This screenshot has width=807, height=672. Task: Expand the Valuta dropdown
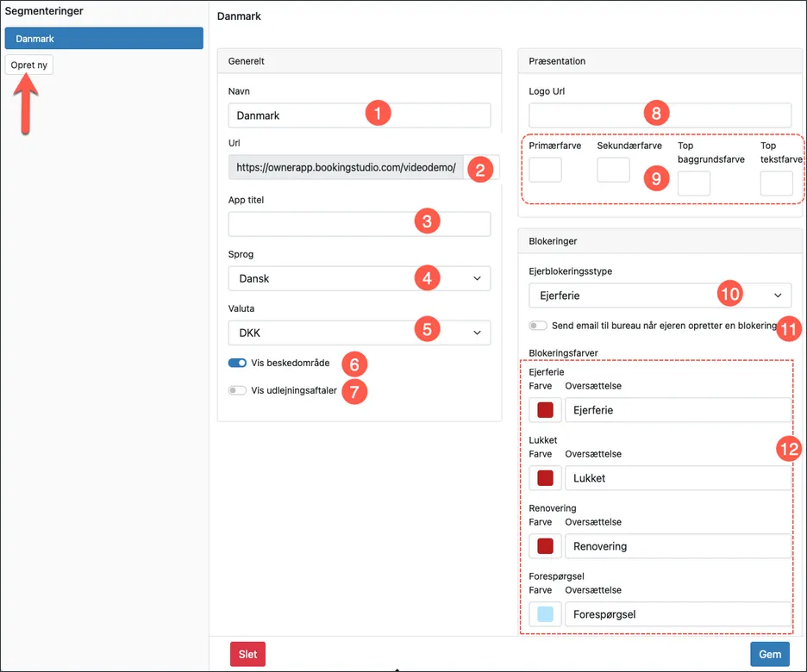(359, 333)
